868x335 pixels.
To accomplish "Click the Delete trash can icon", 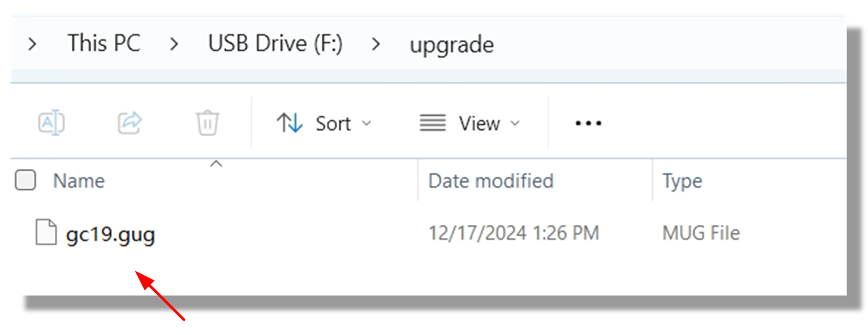I will (207, 123).
